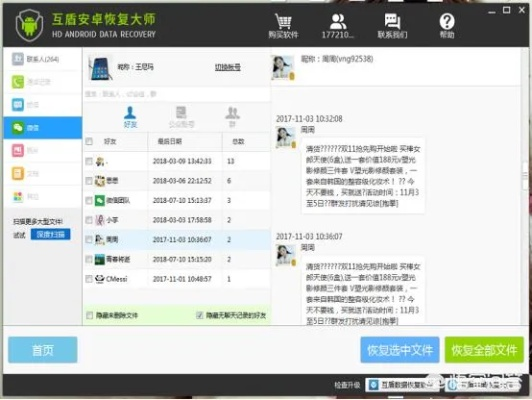The width and height of the screenshot is (532, 400).
Task: Click the landscape avatar in the 2018-07-10 15:15:20 row
Action: 100,259
